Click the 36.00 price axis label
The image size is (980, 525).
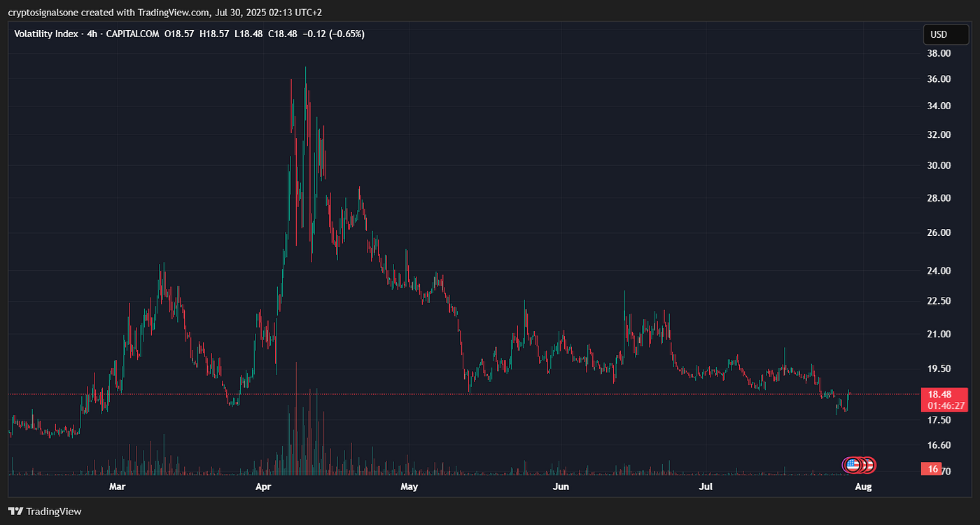coord(939,79)
